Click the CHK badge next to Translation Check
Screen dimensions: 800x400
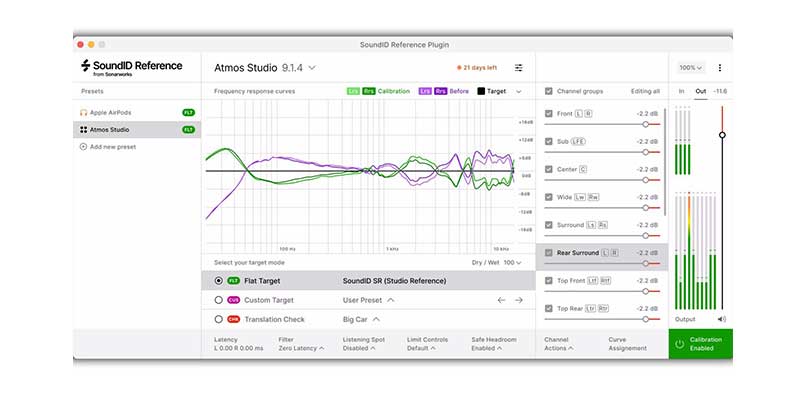[x=234, y=319]
